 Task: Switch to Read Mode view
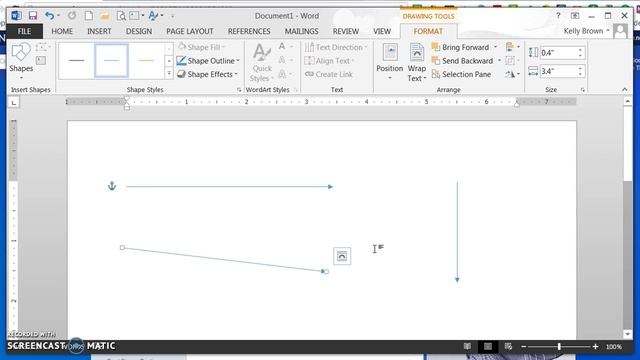[467, 347]
